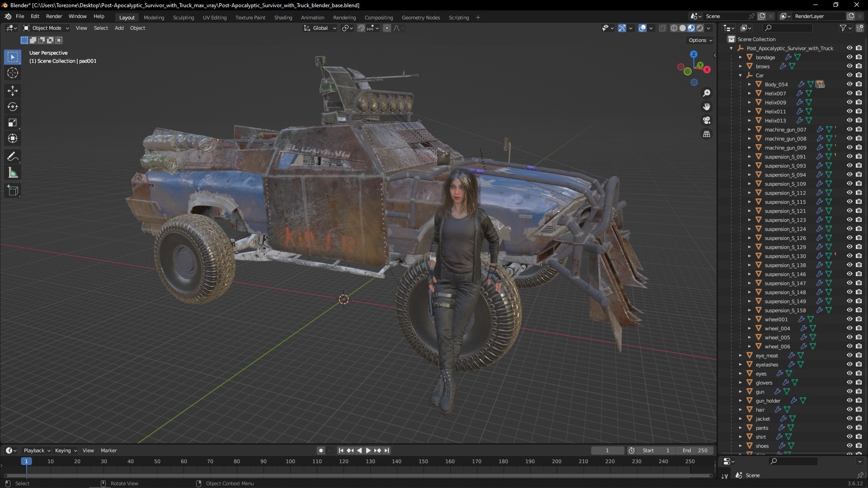Screen dimensions: 868x488
Task: Toggle proportional editing icon
Action: click(x=387, y=28)
